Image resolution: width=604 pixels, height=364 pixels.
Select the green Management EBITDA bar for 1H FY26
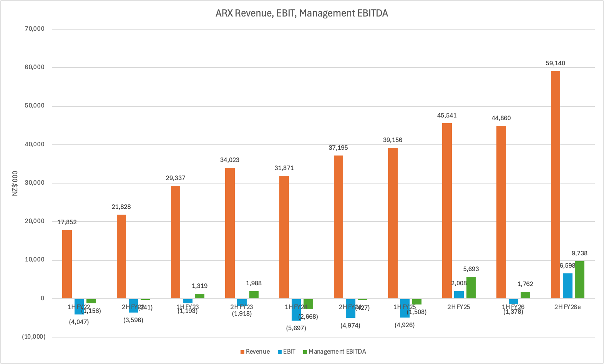pyautogui.click(x=525, y=295)
